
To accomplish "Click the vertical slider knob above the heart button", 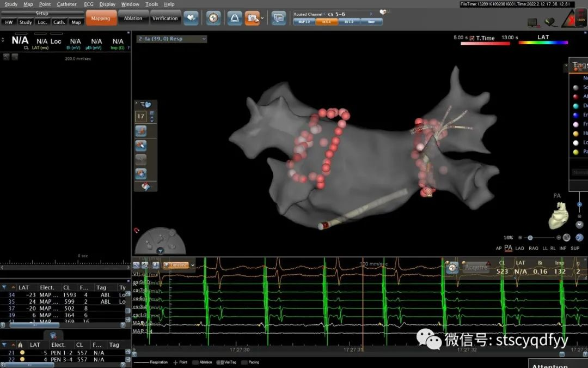I will click(x=579, y=204).
